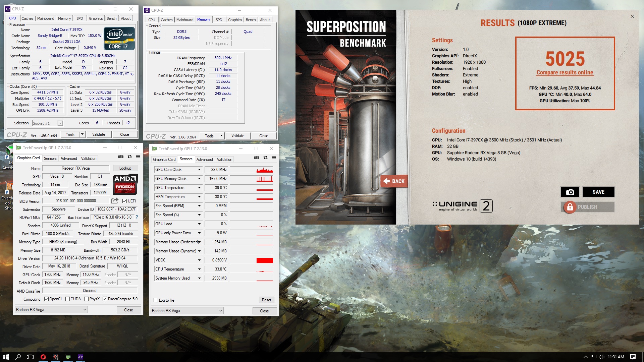Open GPU-Z Graphics Card window hamburger menu
Viewport: 644px width, 362px height.
[x=138, y=157]
